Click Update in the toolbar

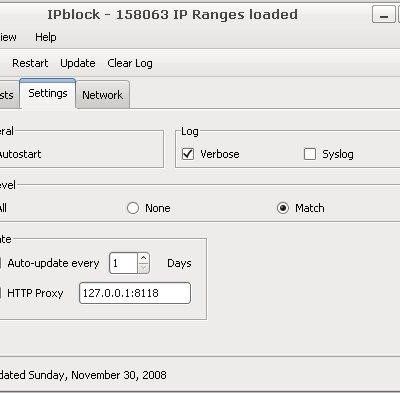(x=78, y=63)
